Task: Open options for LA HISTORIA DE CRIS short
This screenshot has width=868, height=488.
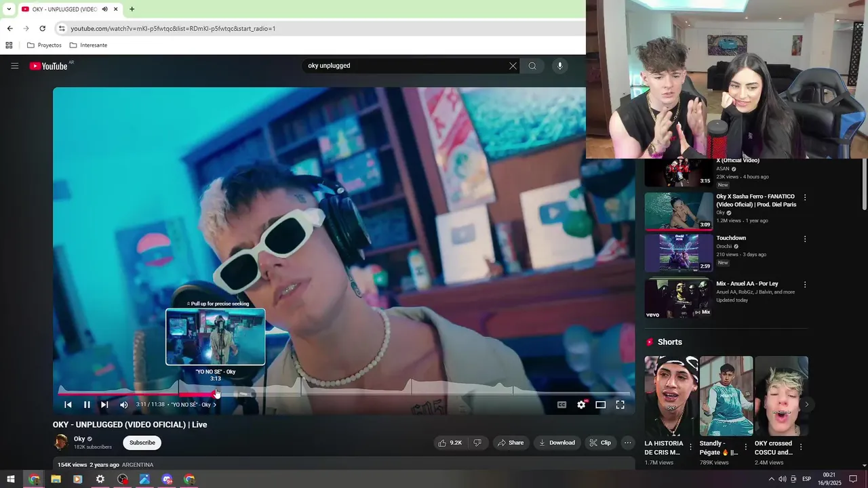Action: tap(690, 447)
